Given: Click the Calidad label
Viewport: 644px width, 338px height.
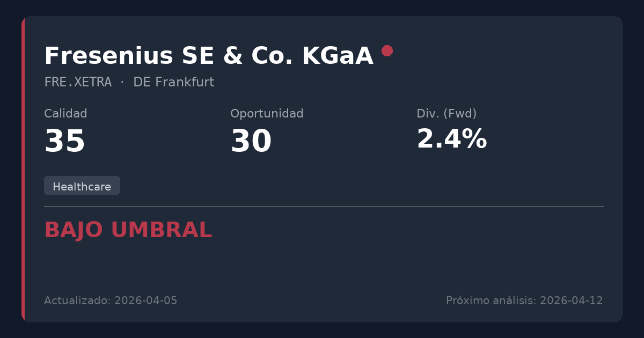Looking at the screenshot, I should [65, 114].
